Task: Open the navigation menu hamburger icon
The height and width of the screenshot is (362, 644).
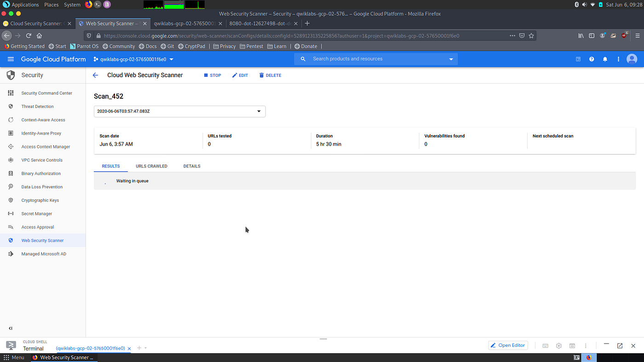Action: tap(11, 59)
